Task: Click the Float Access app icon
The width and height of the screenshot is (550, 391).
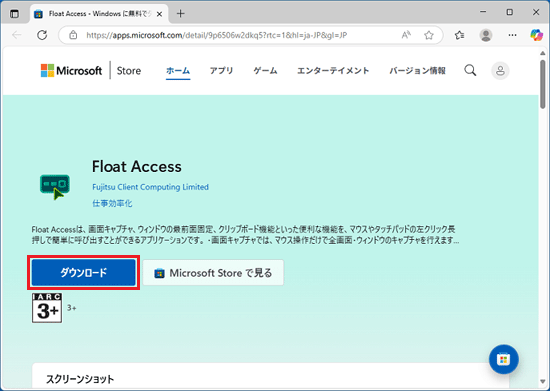Action: (55, 187)
